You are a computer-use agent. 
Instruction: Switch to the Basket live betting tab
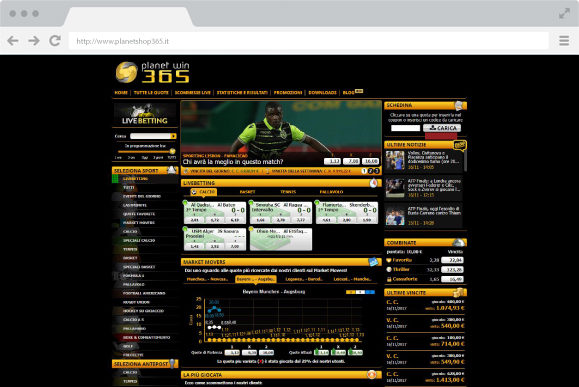[247, 192]
